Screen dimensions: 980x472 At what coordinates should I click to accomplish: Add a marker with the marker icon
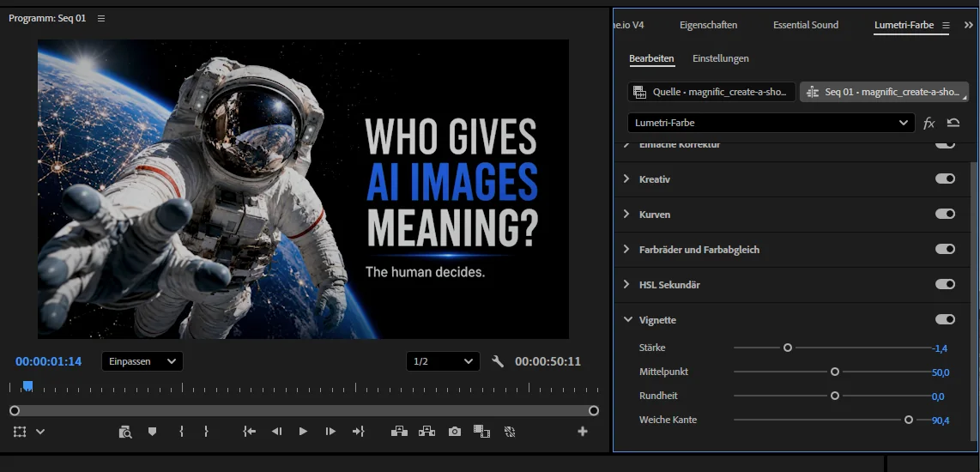(x=152, y=432)
